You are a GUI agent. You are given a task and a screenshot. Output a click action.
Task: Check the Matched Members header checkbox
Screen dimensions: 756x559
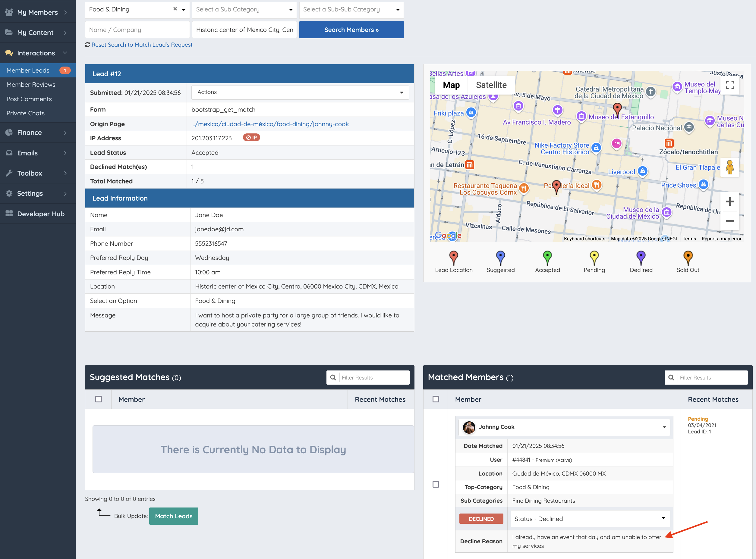tap(436, 399)
